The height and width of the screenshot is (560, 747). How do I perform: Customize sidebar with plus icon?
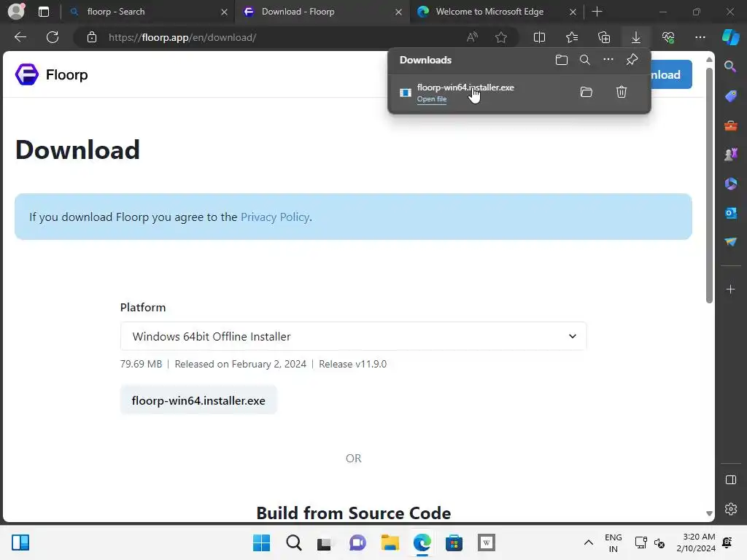pyautogui.click(x=729, y=289)
